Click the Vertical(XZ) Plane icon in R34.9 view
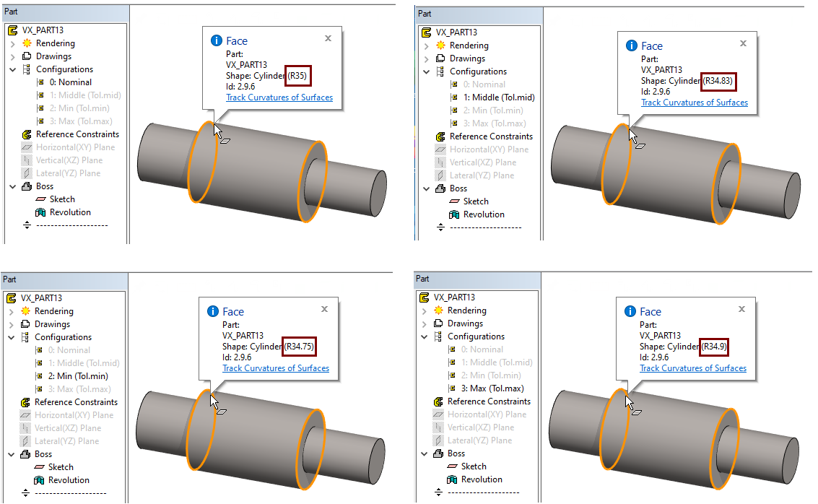The width and height of the screenshot is (818, 504). (x=438, y=428)
